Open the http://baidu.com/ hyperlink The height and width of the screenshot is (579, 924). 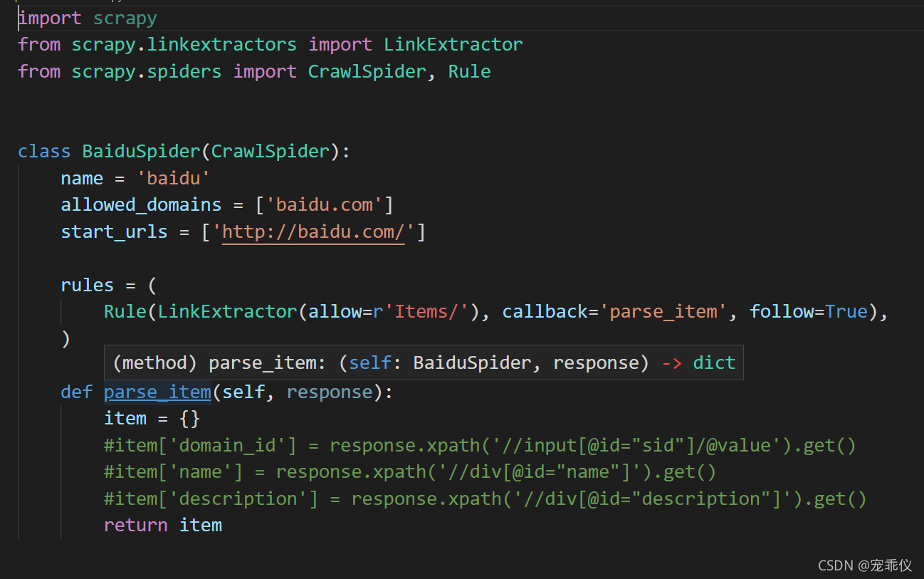(313, 231)
